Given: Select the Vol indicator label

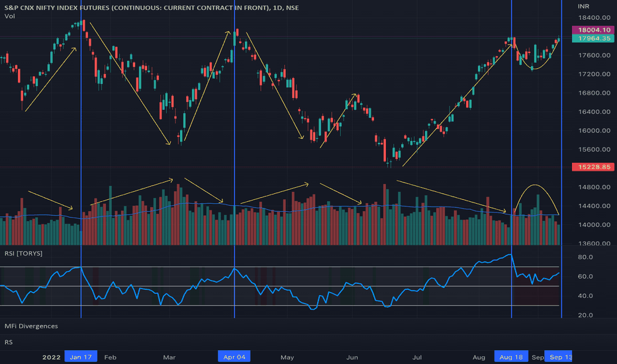Looking at the screenshot, I should 9,16.
